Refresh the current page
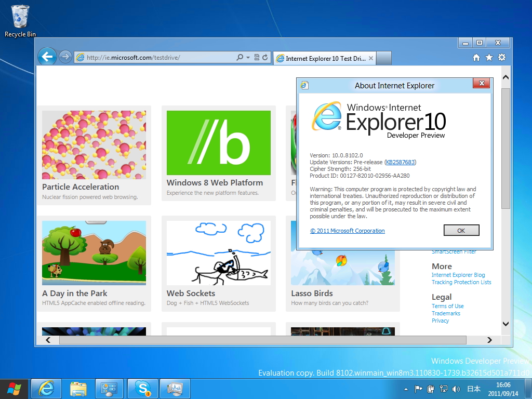Viewport: 532px width, 399px height. coord(265,57)
